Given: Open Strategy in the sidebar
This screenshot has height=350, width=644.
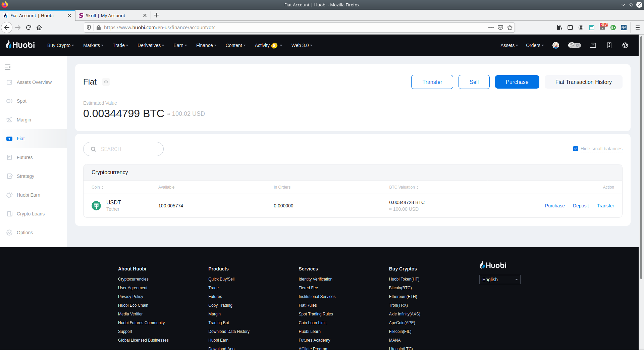Looking at the screenshot, I should 34,176.
